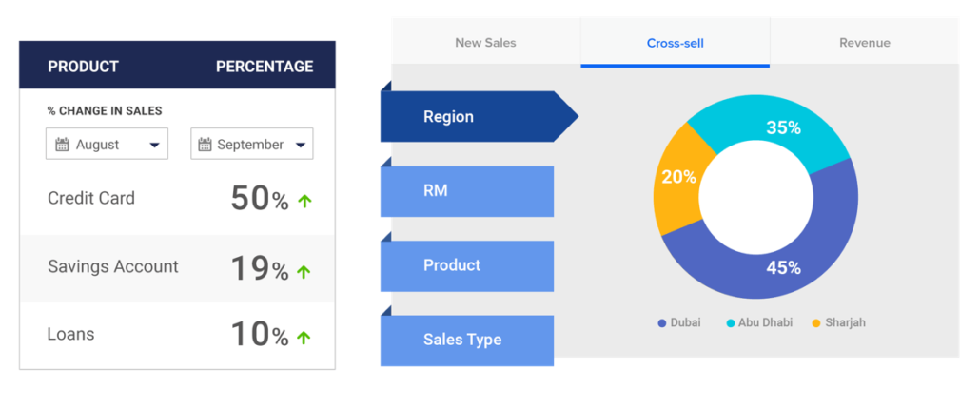The height and width of the screenshot is (409, 980).
Task: Switch to the New Sales tab
Action: pos(485,42)
